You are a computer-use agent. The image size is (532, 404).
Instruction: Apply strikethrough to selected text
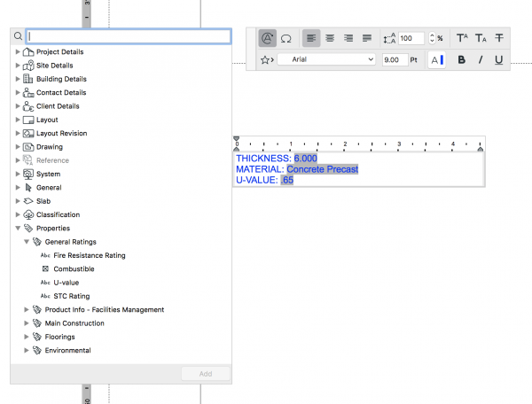pos(499,38)
